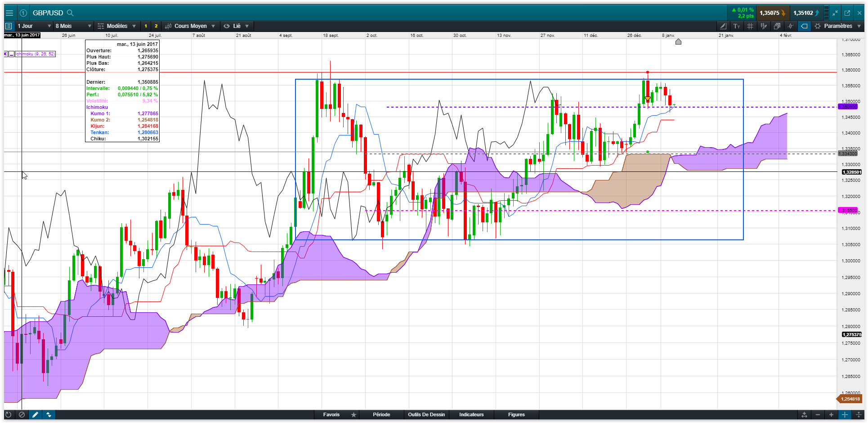Pop out chart into new window
The width and height of the screenshot is (868, 423).
[x=847, y=13]
